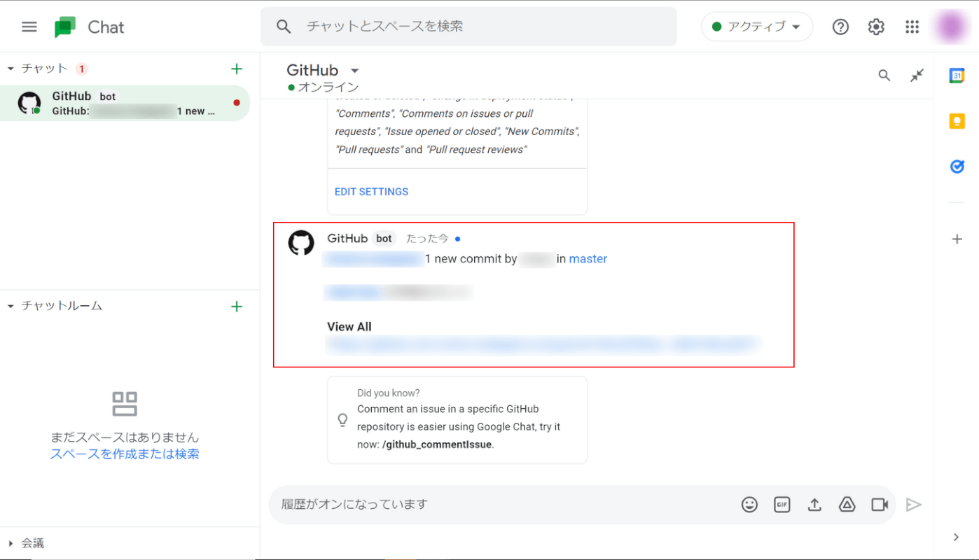Send the message with arrow icon
The height and width of the screenshot is (560, 979).
pyautogui.click(x=914, y=505)
